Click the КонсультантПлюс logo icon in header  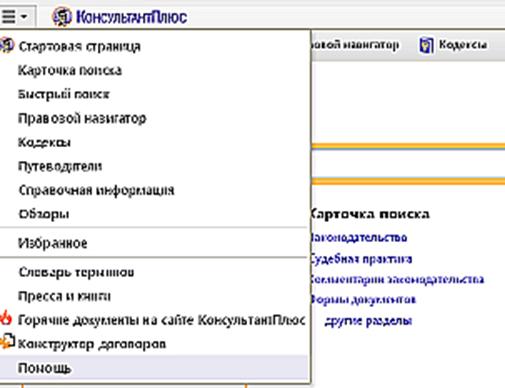pyautogui.click(x=62, y=17)
